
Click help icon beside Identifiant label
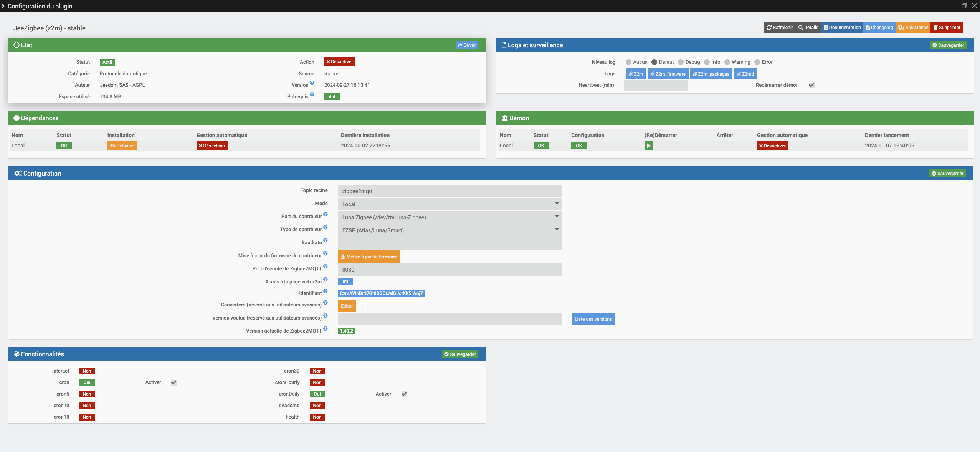pyautogui.click(x=325, y=291)
